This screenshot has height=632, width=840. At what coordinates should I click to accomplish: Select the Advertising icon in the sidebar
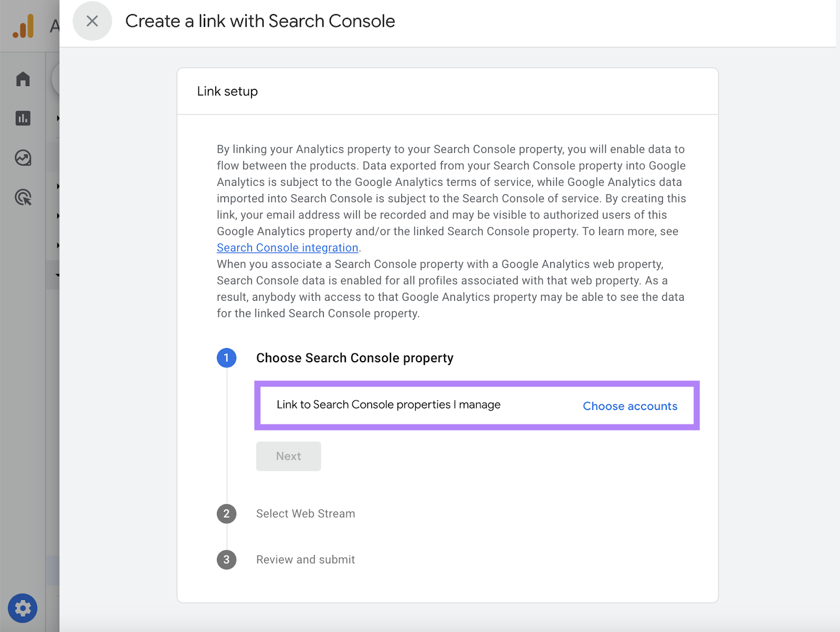click(x=22, y=197)
